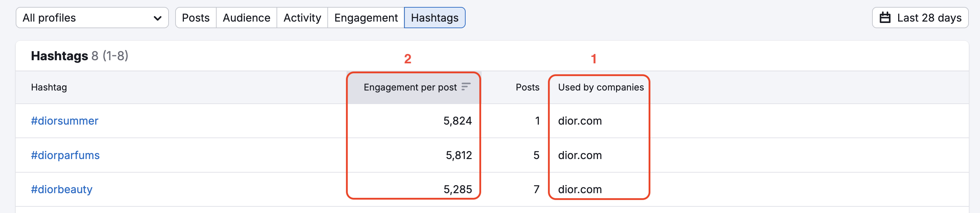Viewport: 980px width, 213px height.
Task: Click the sort icon beside Engagement per post
Action: point(466,87)
